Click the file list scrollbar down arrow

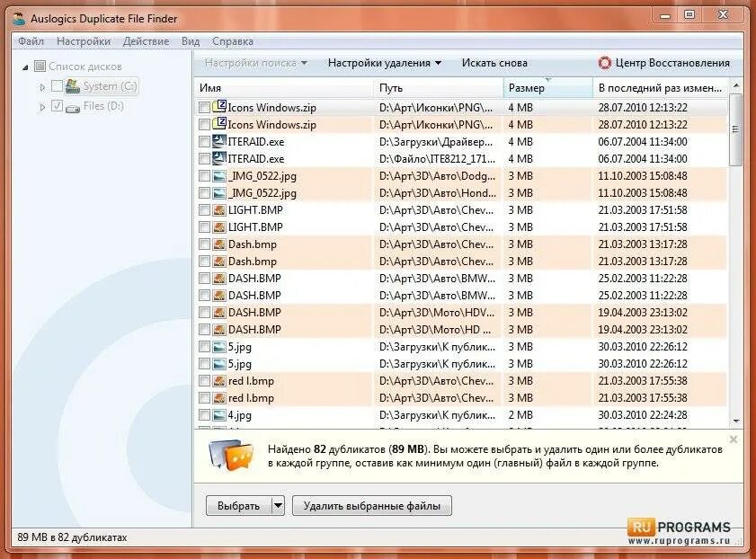tap(735, 421)
